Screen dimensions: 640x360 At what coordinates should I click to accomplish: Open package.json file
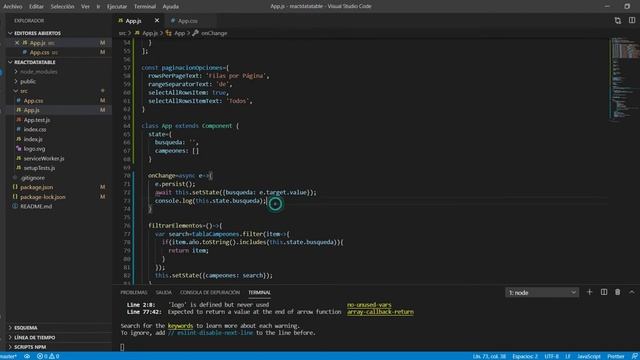pos(36,187)
